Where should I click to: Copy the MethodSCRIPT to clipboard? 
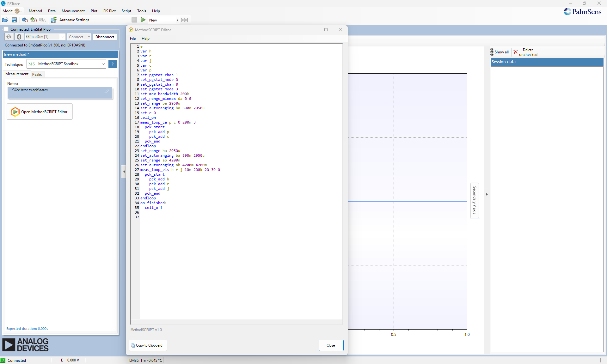147,345
